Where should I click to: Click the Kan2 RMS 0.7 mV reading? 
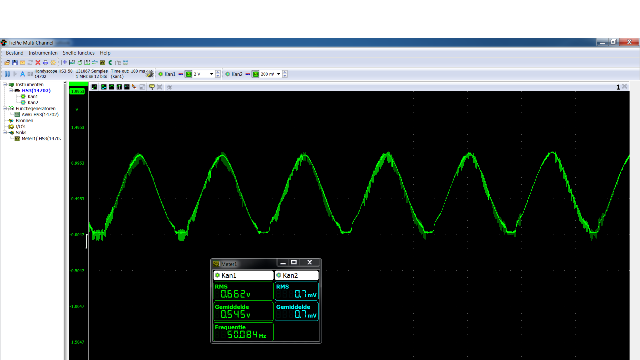tap(296, 291)
